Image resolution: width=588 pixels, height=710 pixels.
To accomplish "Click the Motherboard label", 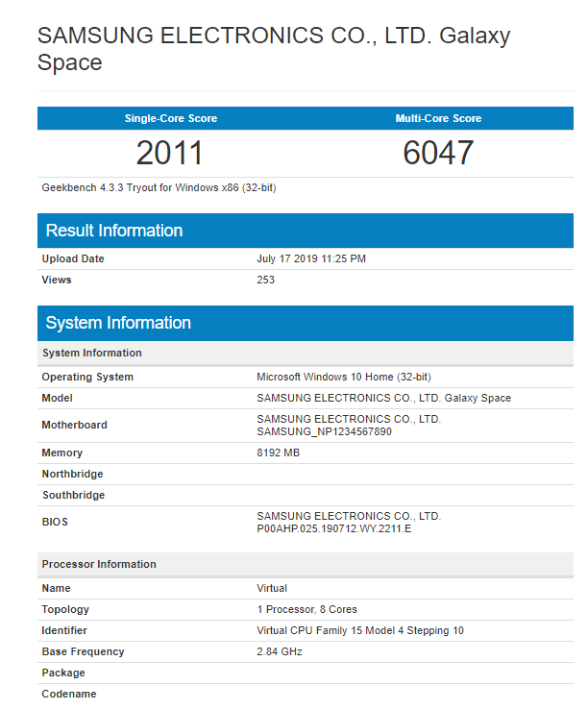I will pyautogui.click(x=74, y=426).
